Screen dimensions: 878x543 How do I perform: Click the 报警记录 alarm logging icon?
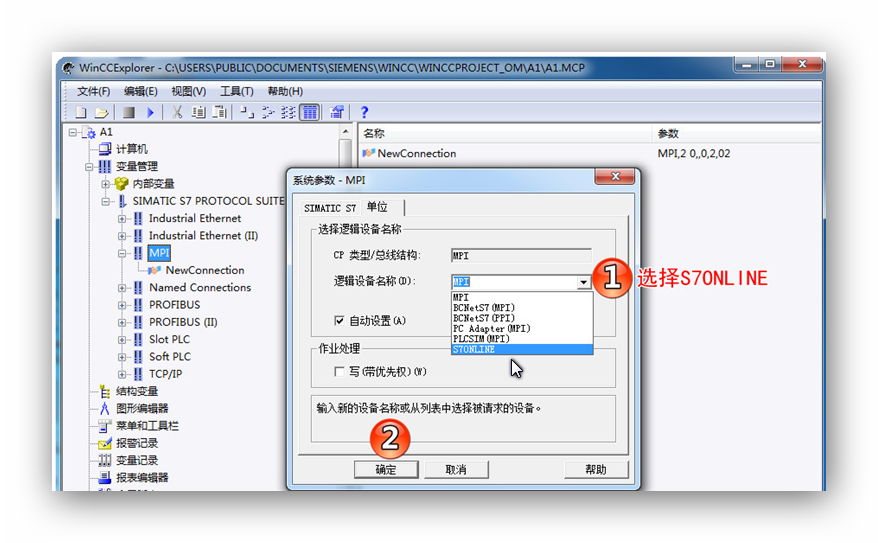pos(105,443)
